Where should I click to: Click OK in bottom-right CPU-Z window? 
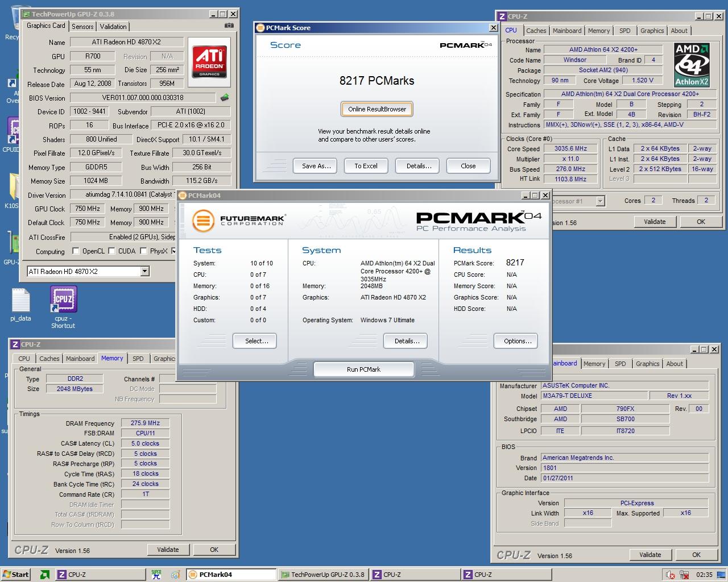696,555
